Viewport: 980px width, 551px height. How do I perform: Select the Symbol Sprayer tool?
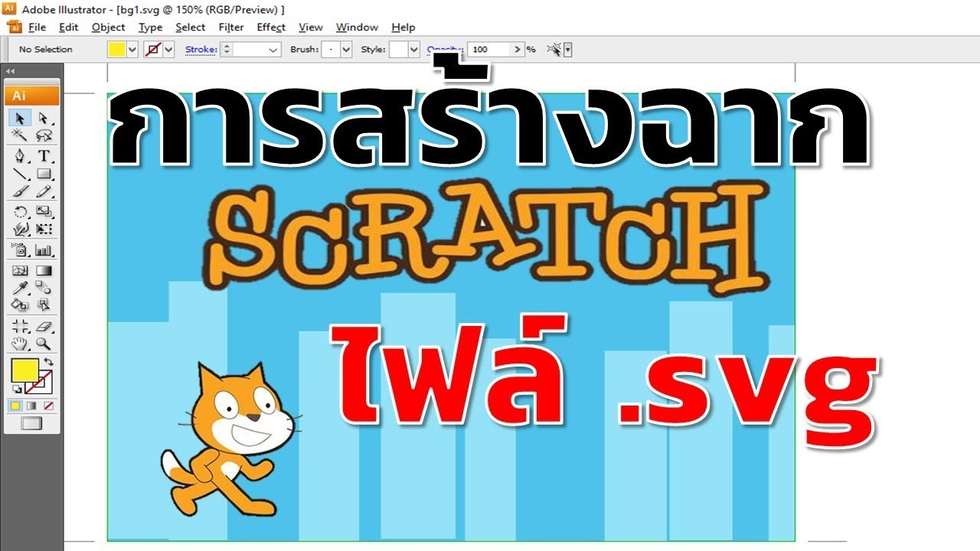coord(20,249)
